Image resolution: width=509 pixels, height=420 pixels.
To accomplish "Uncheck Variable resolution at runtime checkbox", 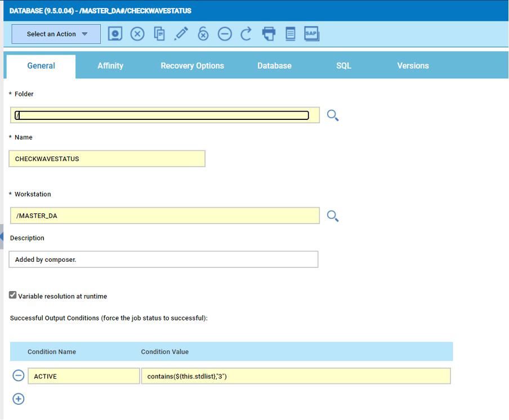I will (x=13, y=295).
